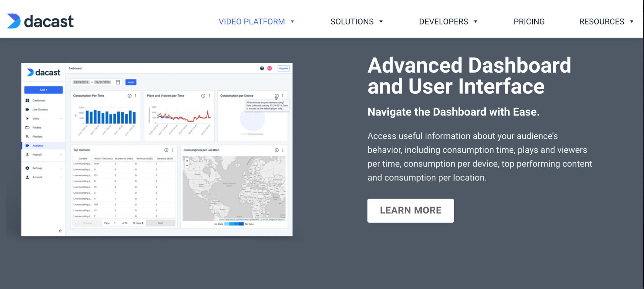Expand the arrow next to SOLUTIONS

point(381,21)
